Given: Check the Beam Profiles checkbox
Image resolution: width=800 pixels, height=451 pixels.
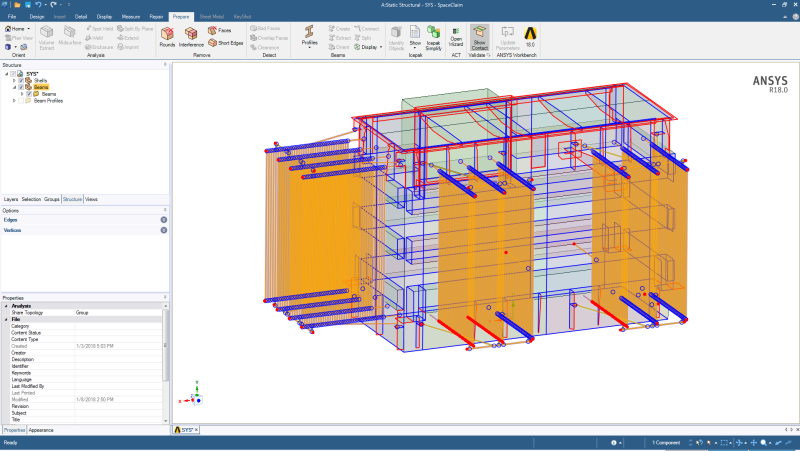Looking at the screenshot, I should [x=21, y=101].
